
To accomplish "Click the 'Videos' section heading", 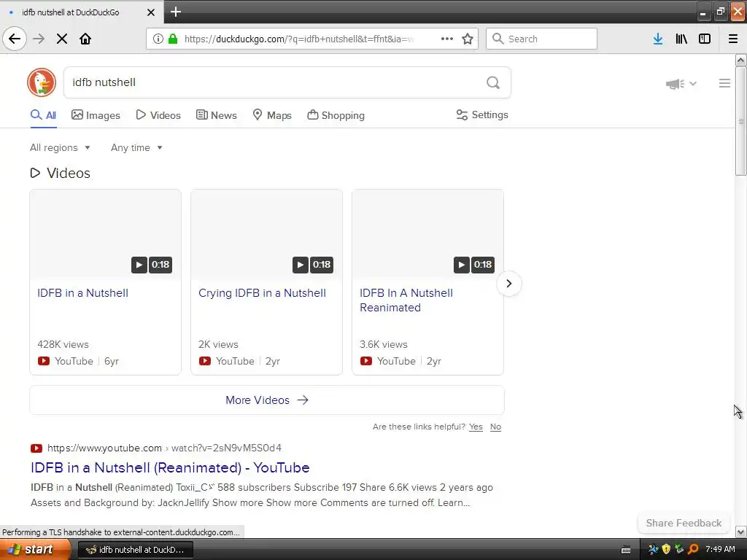I will [x=60, y=173].
